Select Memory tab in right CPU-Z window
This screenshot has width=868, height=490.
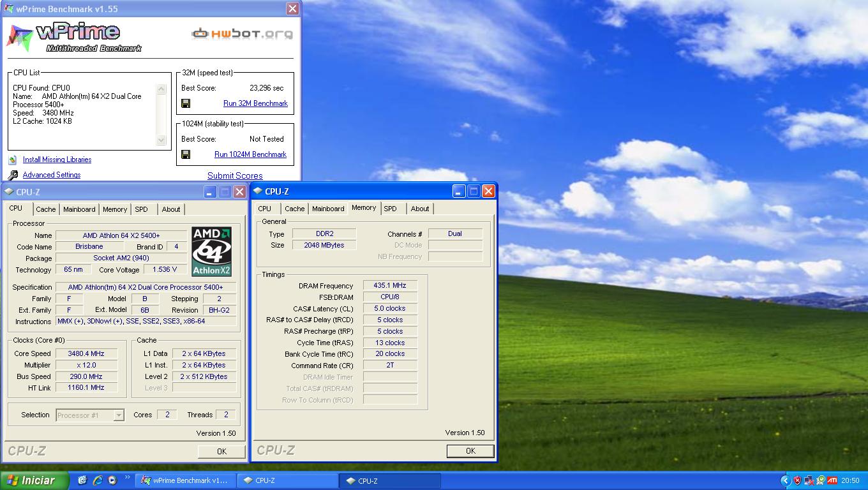coord(364,208)
